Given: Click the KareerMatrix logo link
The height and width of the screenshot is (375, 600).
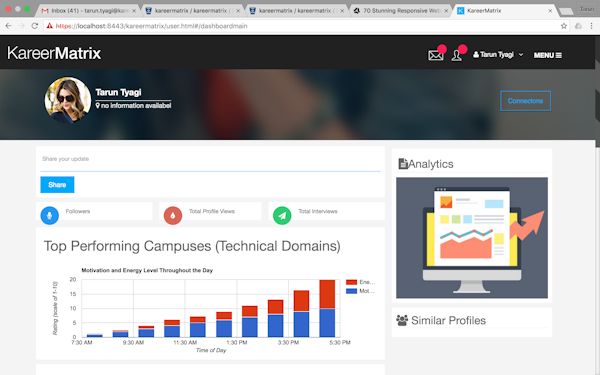Looking at the screenshot, I should pos(54,53).
